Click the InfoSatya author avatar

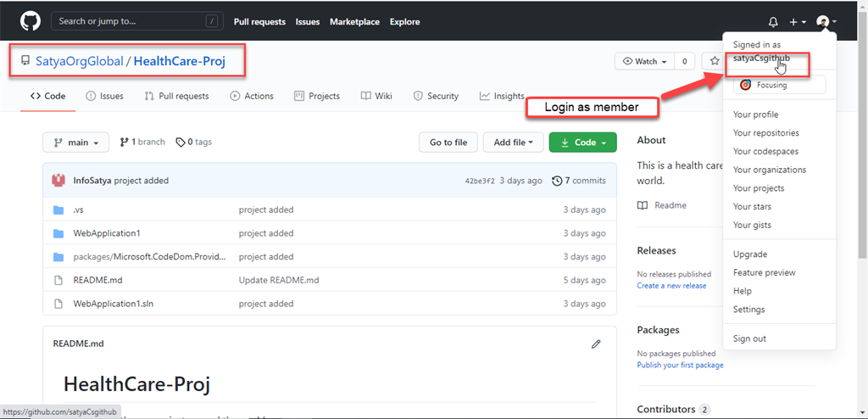coord(58,181)
